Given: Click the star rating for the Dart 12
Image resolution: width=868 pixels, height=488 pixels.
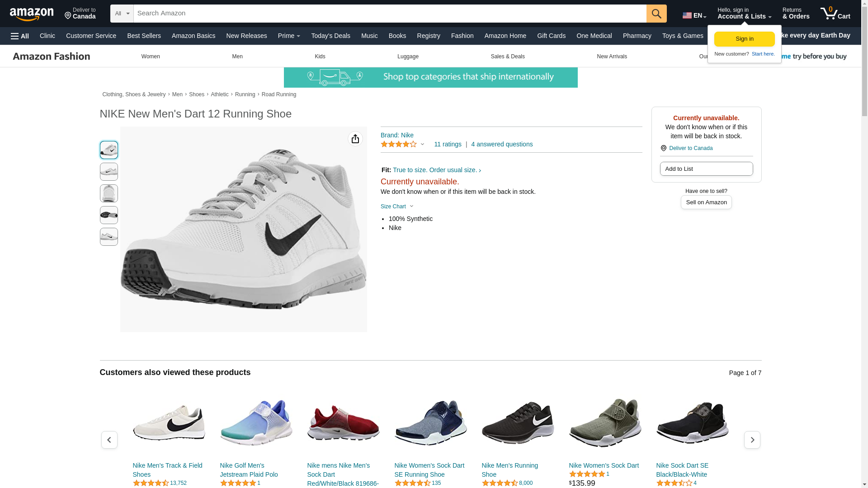Looking at the screenshot, I should (x=399, y=144).
